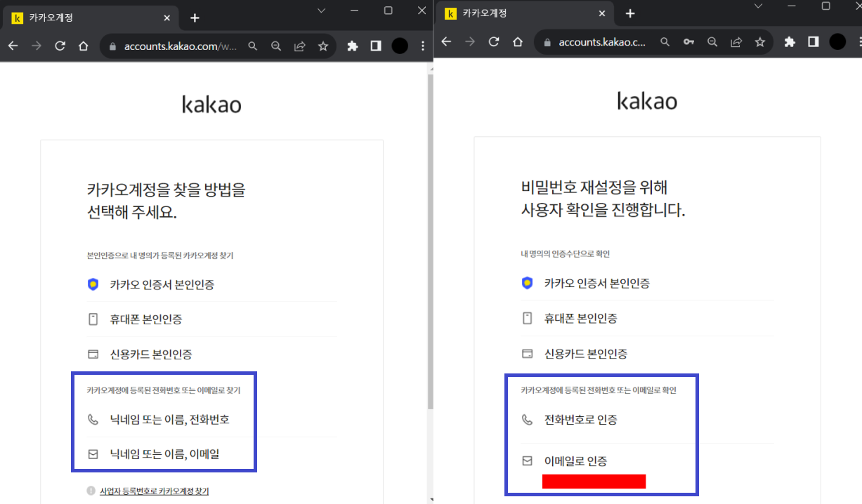This screenshot has height=504, width=862.
Task: Bookmark star in right browser window
Action: click(x=759, y=42)
